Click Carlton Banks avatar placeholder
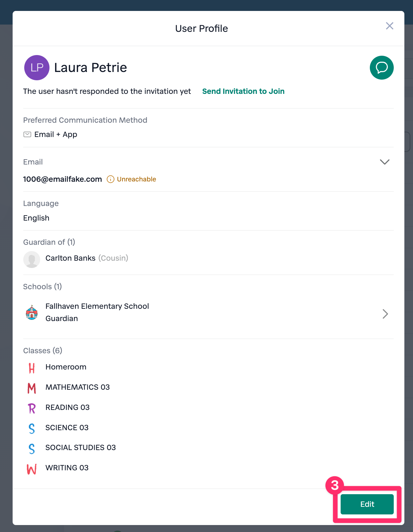 32,259
